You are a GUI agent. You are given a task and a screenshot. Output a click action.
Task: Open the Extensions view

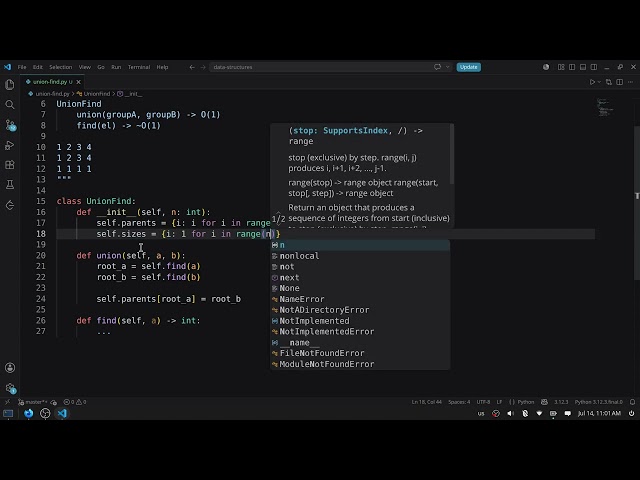pos(10,165)
